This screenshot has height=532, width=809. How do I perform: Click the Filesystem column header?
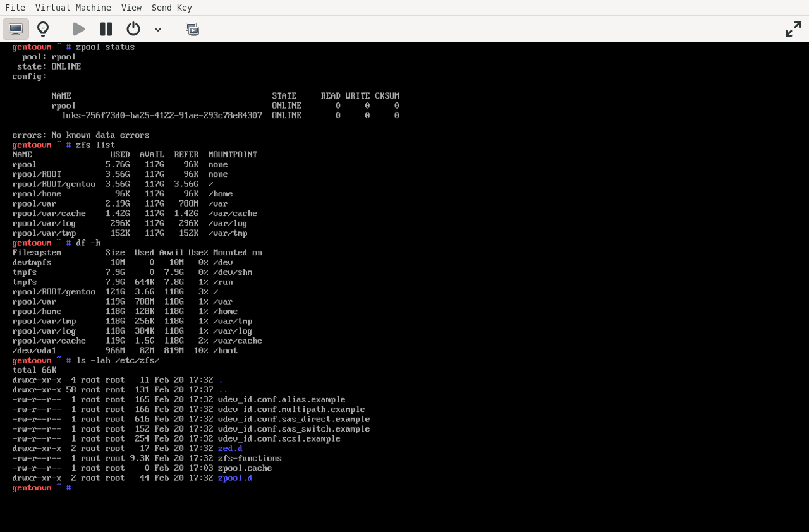click(37, 253)
